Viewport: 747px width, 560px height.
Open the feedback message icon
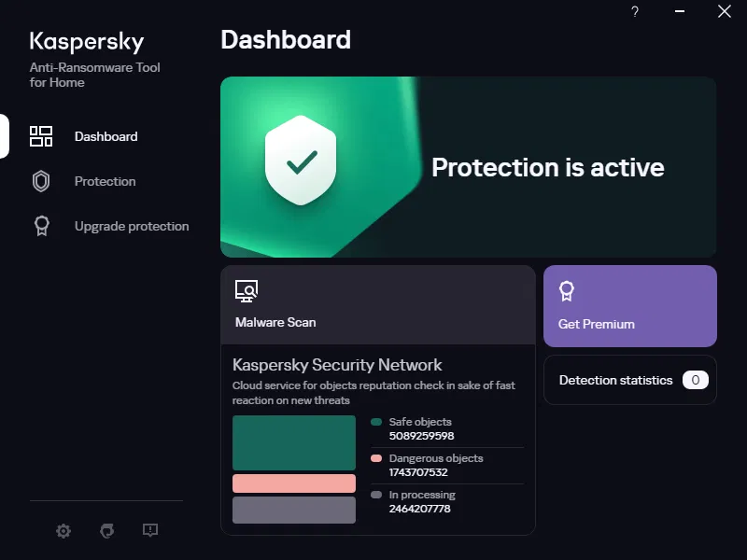pyautogui.click(x=150, y=530)
